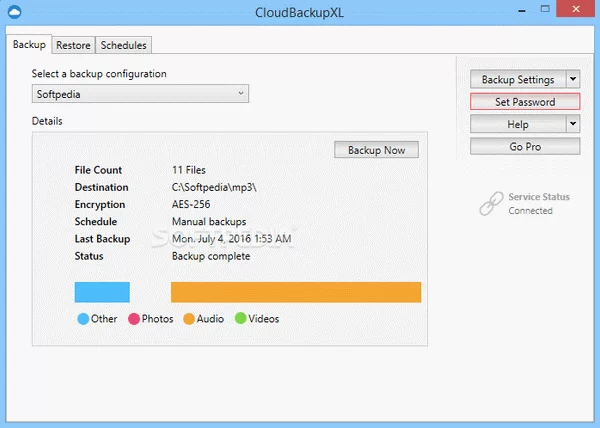Click the blue Other usage bar

(x=102, y=291)
